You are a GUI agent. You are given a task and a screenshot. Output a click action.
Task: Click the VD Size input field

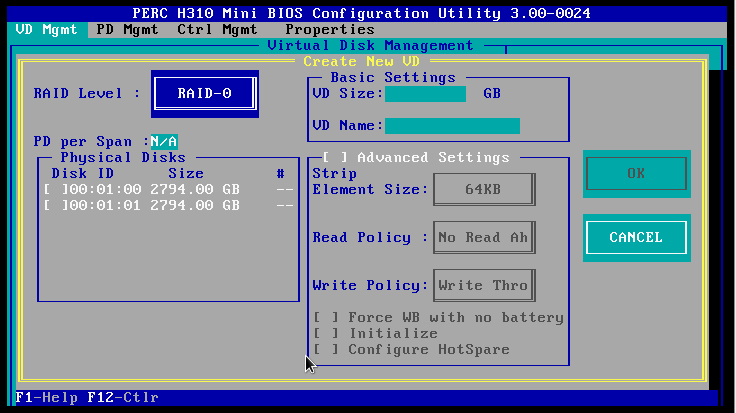(x=425, y=94)
